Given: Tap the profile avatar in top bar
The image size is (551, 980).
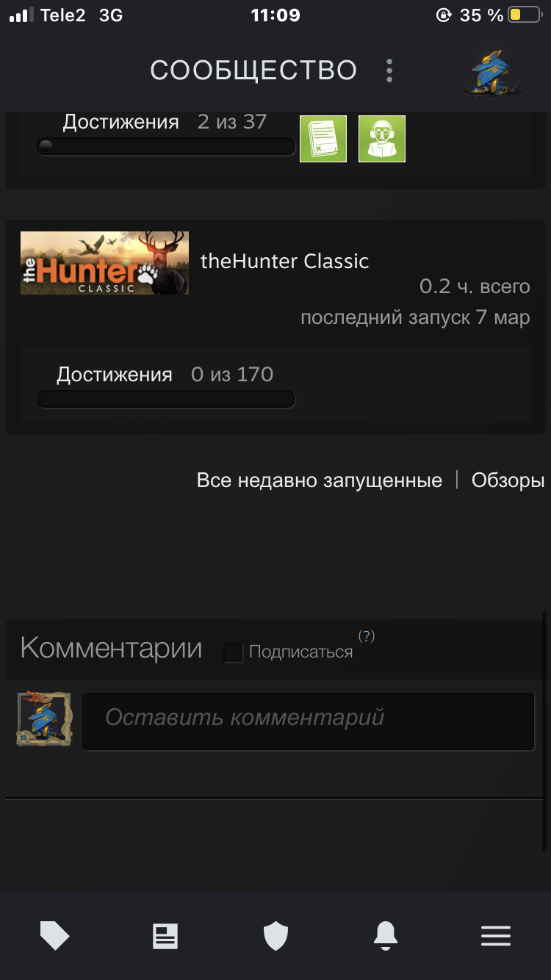Looking at the screenshot, I should [x=491, y=73].
